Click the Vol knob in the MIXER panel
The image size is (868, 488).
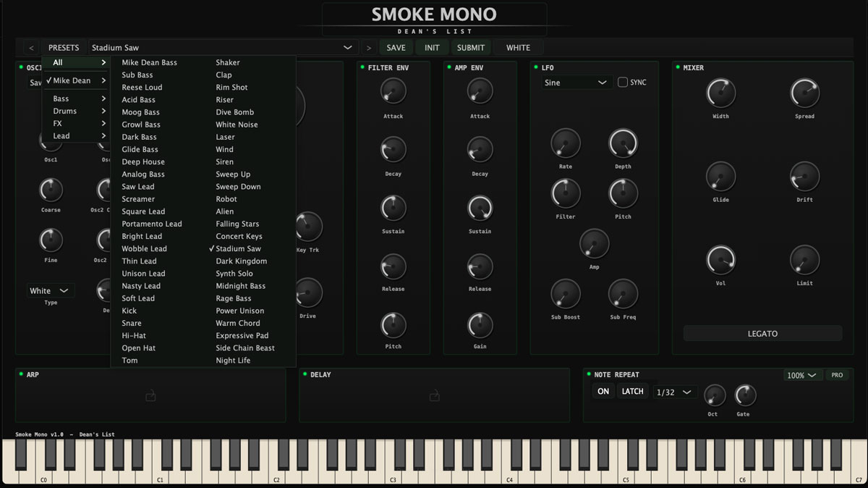coord(720,259)
